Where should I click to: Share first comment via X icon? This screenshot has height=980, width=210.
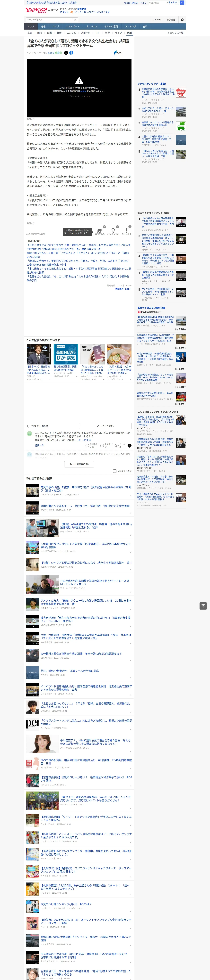tap(130, 445)
